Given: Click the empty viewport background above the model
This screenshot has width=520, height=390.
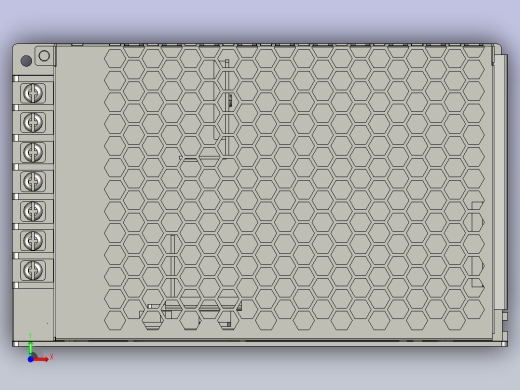Looking at the screenshot, I should coord(260,20).
